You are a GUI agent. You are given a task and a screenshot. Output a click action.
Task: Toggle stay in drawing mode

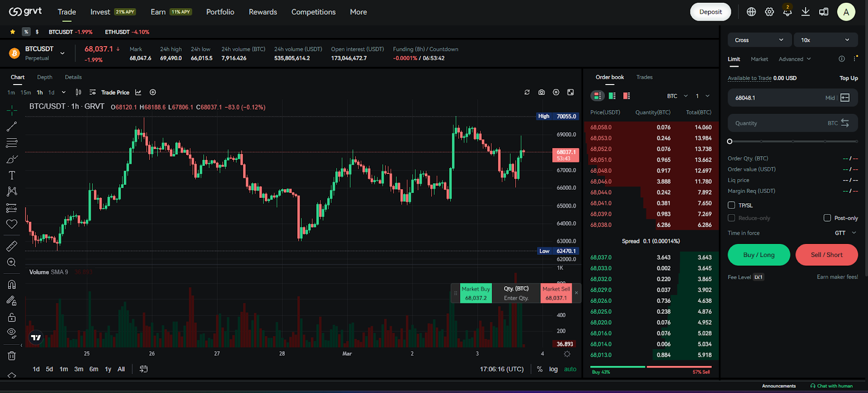click(11, 301)
